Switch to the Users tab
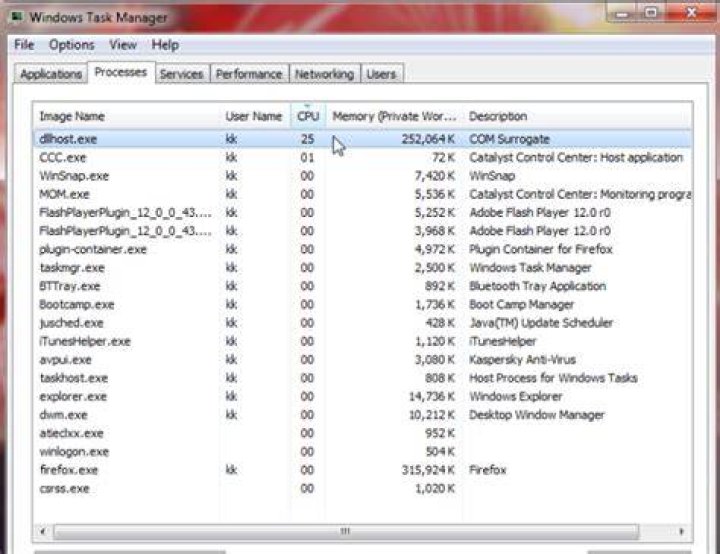 pyautogui.click(x=381, y=74)
